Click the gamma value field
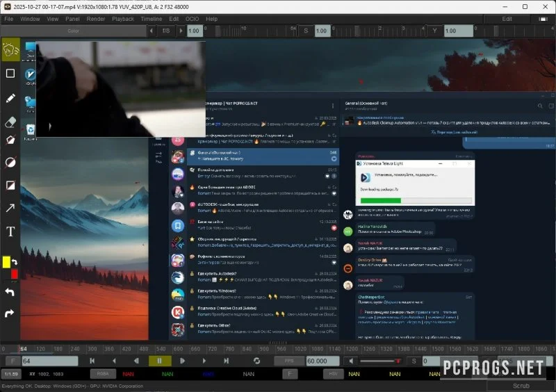This screenshot has height=392, width=556. pos(458,31)
